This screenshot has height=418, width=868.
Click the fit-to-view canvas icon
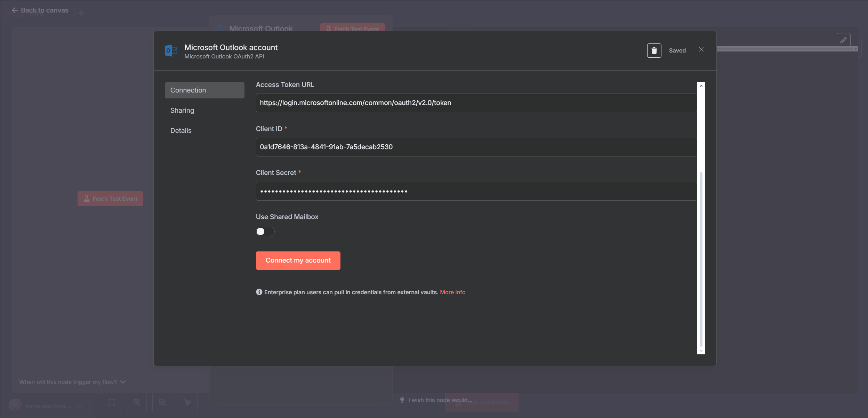111,402
